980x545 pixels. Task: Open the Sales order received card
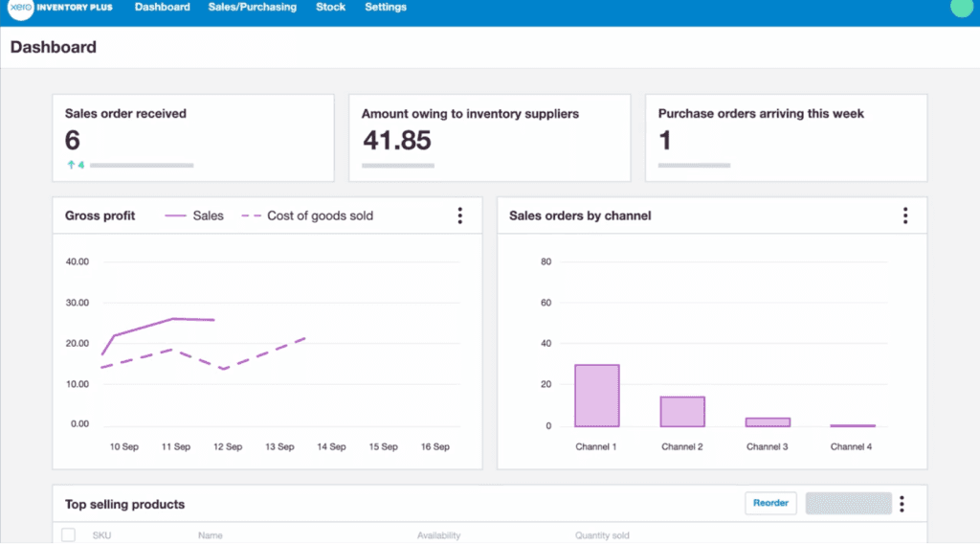pos(192,137)
